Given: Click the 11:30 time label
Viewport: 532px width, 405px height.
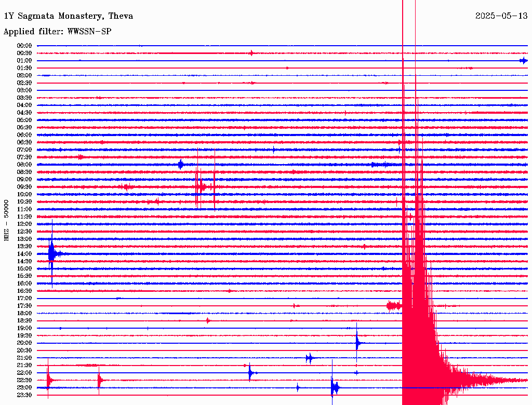Looking at the screenshot, I should point(24,217).
